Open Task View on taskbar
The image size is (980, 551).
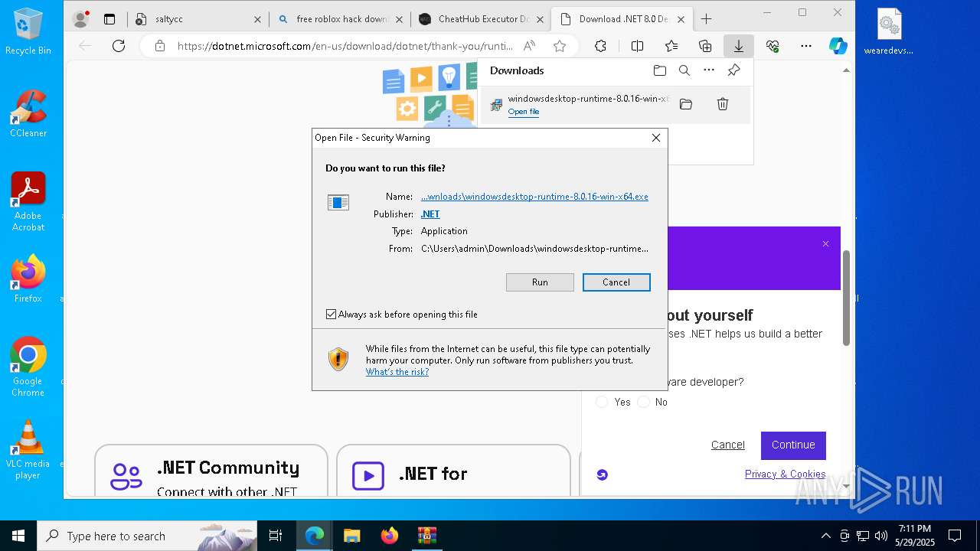coord(276,536)
